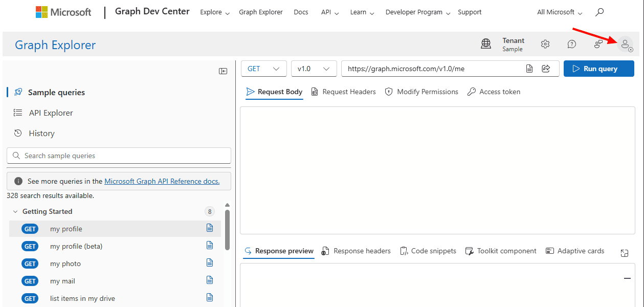
Task: Click the feedback icon in header
Action: tap(598, 45)
